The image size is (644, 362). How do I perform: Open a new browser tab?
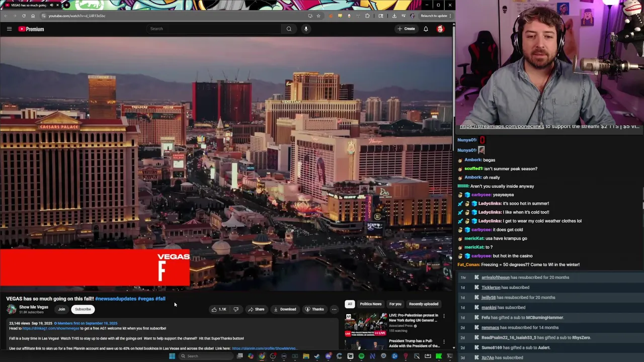click(x=66, y=5)
